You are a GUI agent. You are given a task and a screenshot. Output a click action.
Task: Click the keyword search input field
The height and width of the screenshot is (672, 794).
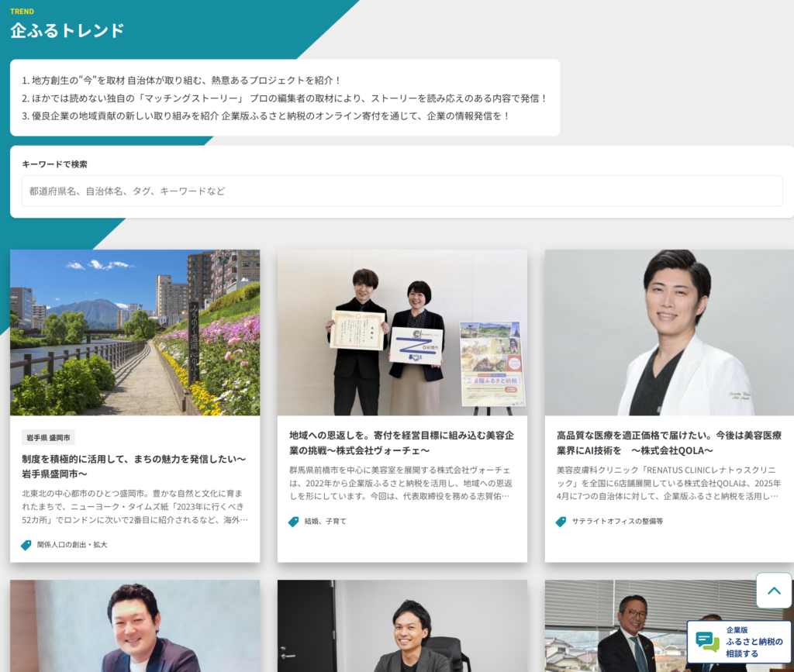point(397,191)
